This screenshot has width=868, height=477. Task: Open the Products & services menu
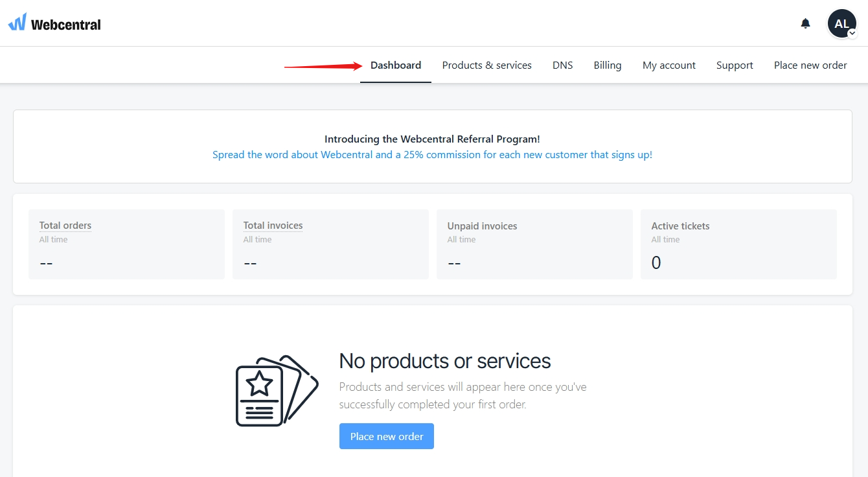[486, 65]
